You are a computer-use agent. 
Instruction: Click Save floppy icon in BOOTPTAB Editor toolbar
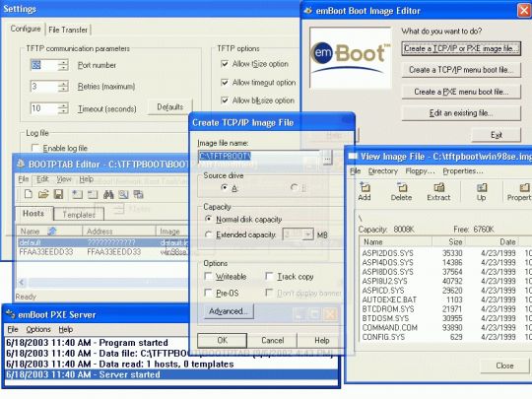59,194
